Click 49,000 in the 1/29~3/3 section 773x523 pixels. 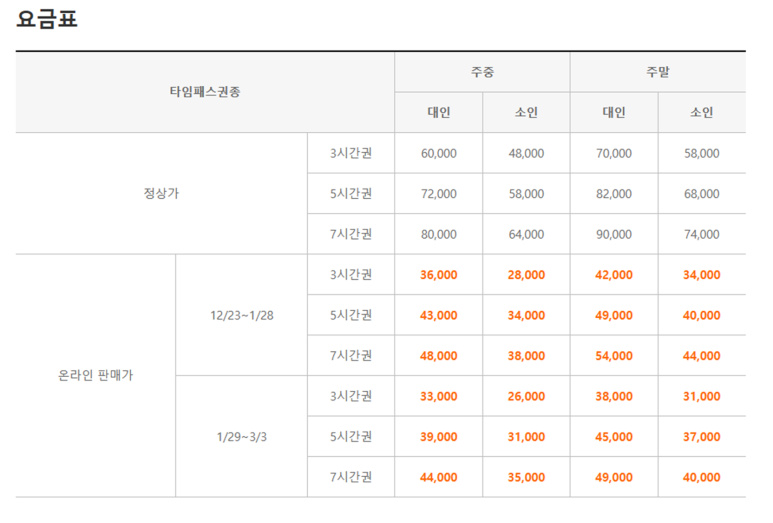pyautogui.click(x=614, y=477)
